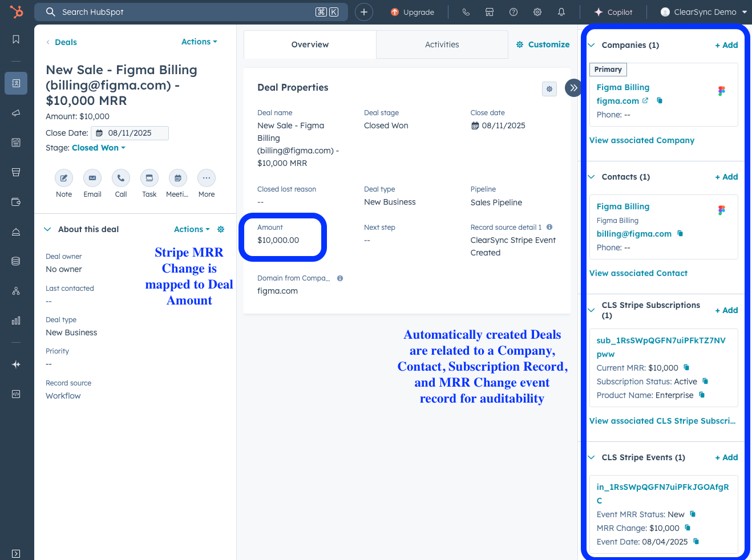Open the Marketplace icon in top bar
Screen dimensions: 752x560
pos(490,12)
